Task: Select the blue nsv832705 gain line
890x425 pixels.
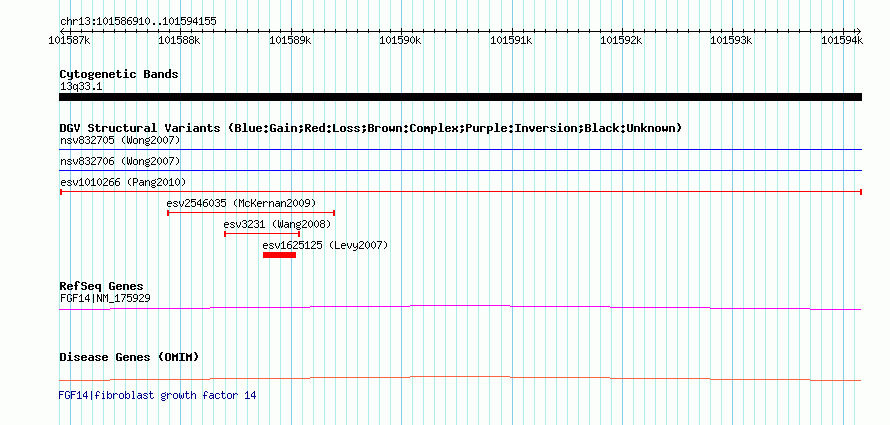Action: (x=460, y=150)
